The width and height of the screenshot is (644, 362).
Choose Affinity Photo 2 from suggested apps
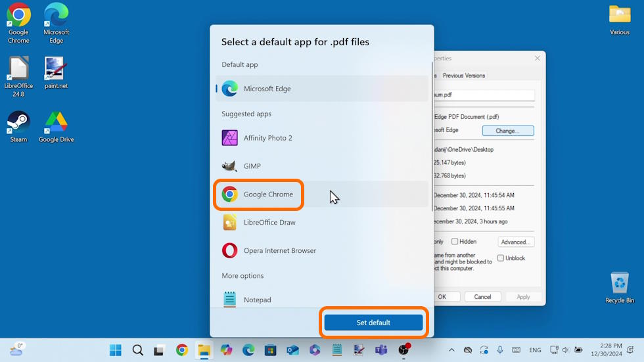(321, 138)
